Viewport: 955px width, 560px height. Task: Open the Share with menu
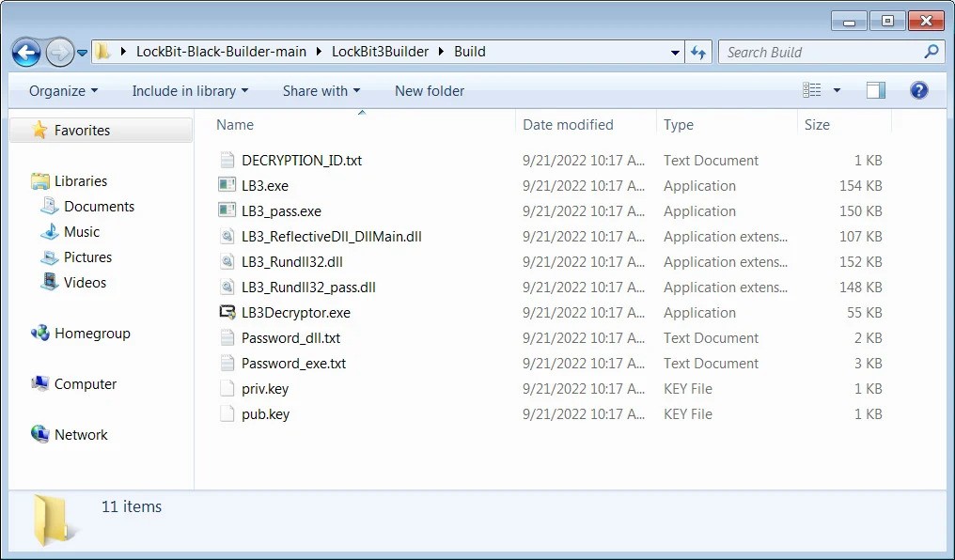pyautogui.click(x=320, y=90)
